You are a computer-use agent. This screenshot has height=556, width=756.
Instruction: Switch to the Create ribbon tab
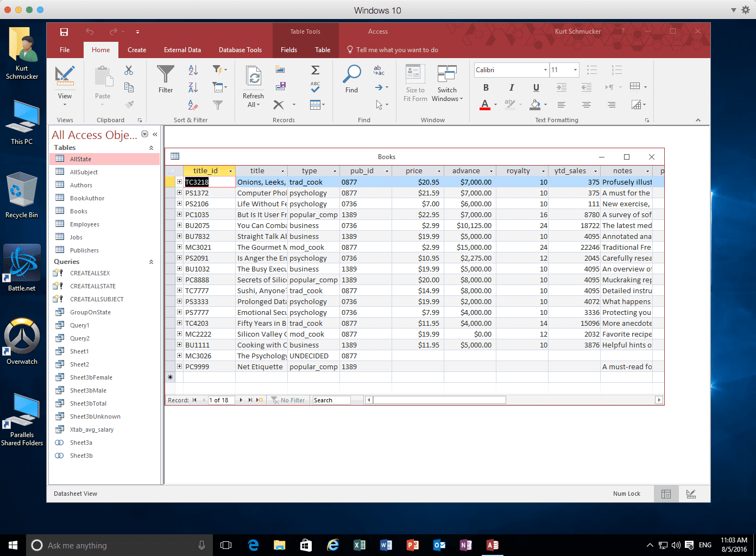click(x=136, y=49)
